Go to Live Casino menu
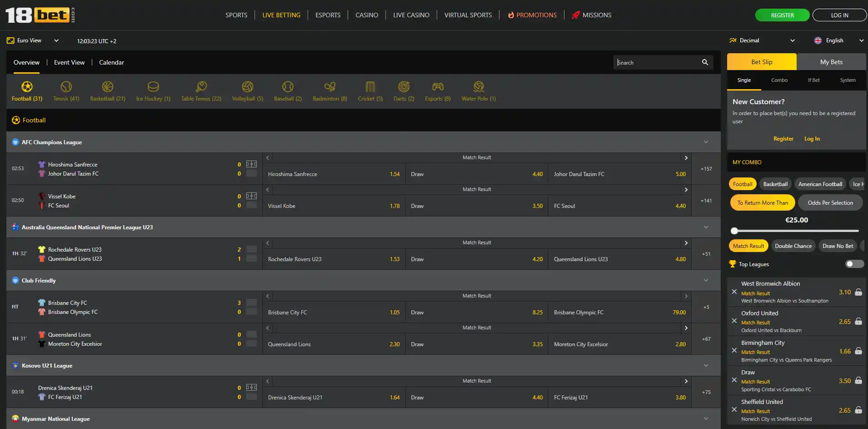This screenshot has height=429, width=868. (x=411, y=15)
